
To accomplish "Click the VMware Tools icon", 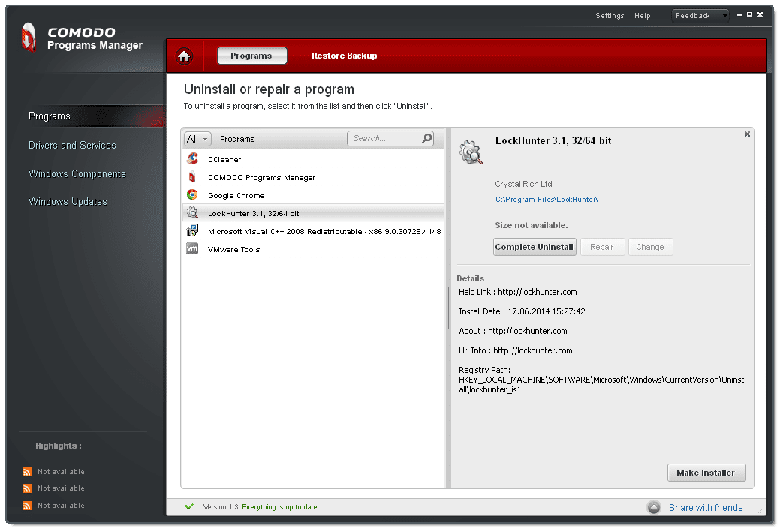I will (x=192, y=248).
